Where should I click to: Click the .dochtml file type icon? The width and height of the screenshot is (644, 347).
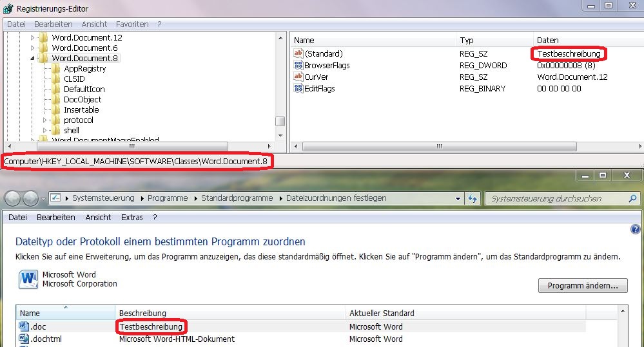pos(24,339)
